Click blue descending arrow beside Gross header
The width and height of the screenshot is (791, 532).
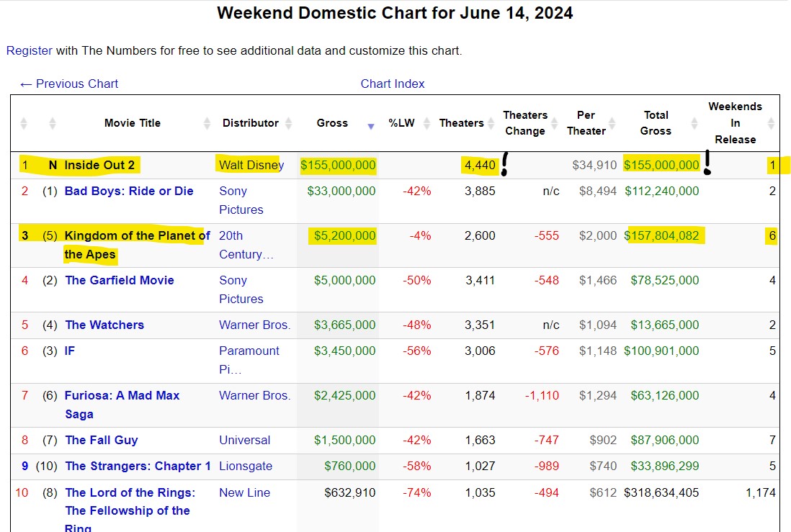[371, 126]
